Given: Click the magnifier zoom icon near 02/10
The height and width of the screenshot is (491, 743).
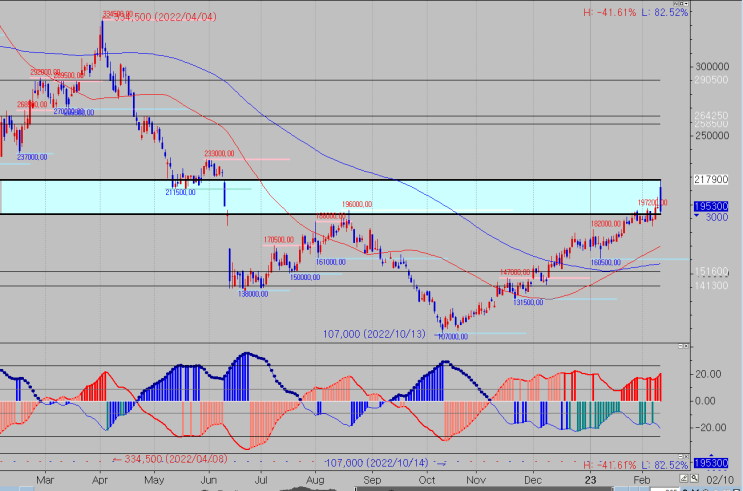Looking at the screenshot, I should click(694, 479).
